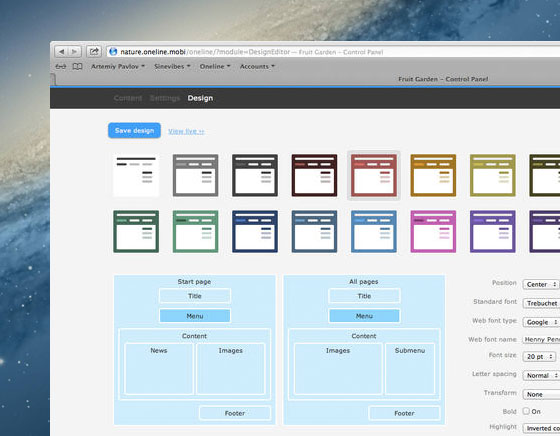Open the Web font type Google dropdown
This screenshot has width=560, height=436.
coord(541,322)
